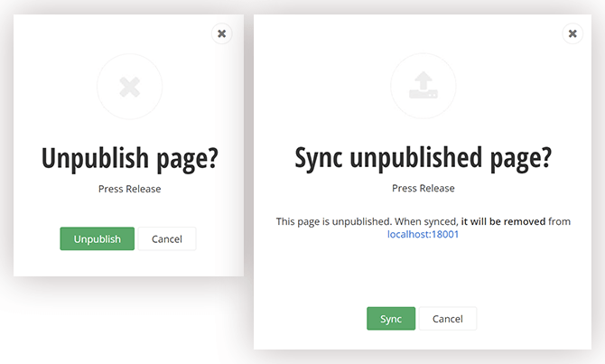
Task: Click the upload sync circle icon
Action: tap(423, 88)
